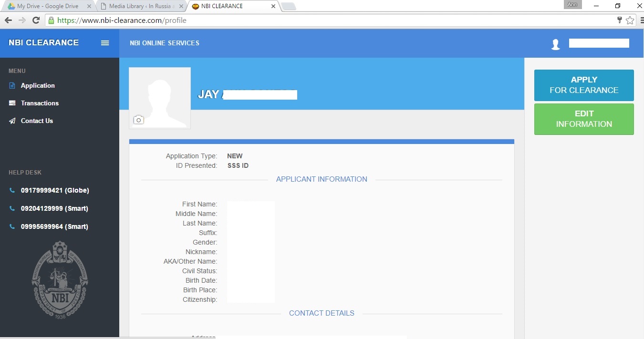644x339 pixels.
Task: Click the saved password key icon
Action: pos(620,21)
